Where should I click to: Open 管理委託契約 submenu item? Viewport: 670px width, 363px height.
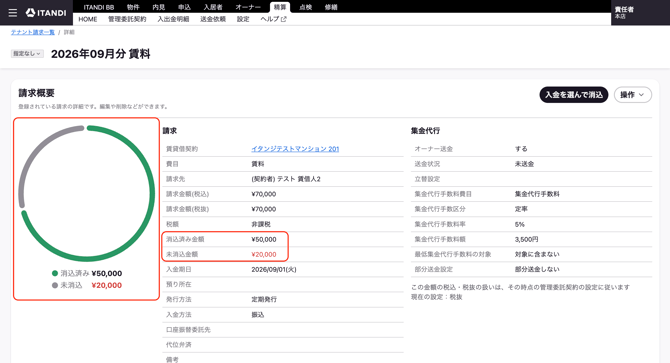(127, 19)
